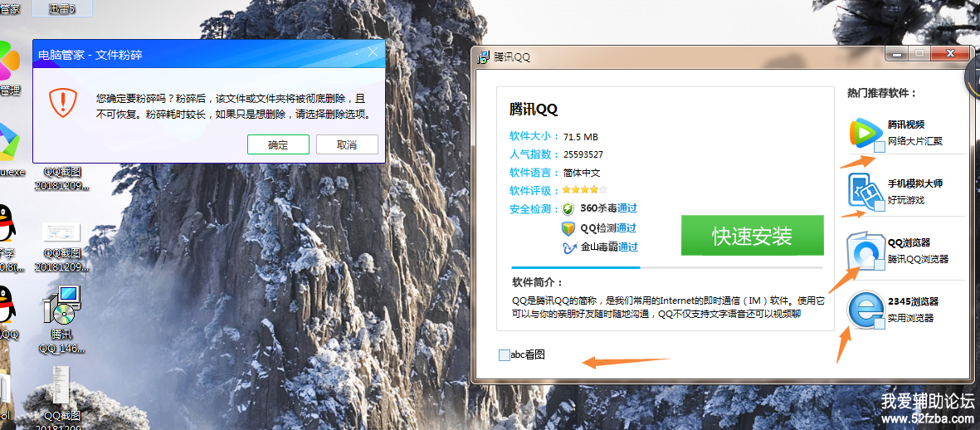Click the blue progress bar under security checks

point(576,266)
